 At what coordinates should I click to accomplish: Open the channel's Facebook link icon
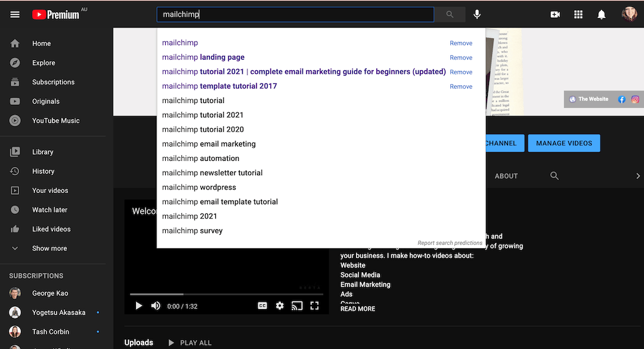pos(622,99)
